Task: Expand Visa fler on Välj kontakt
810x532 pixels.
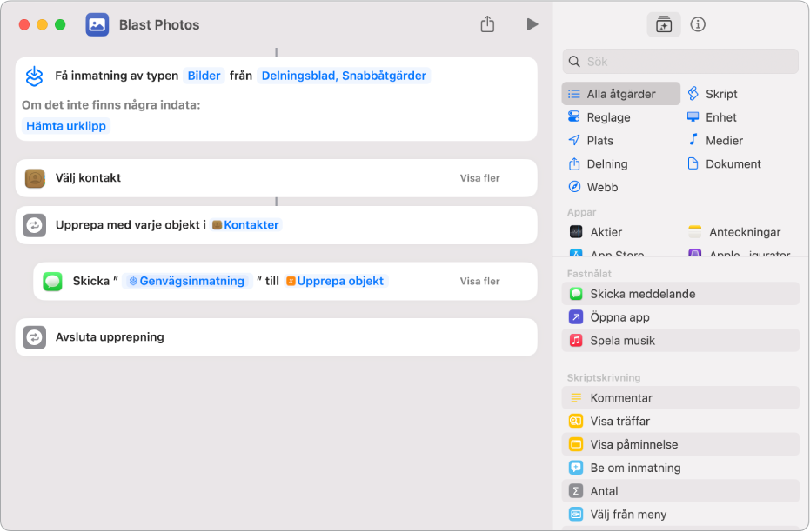Action: [x=480, y=178]
